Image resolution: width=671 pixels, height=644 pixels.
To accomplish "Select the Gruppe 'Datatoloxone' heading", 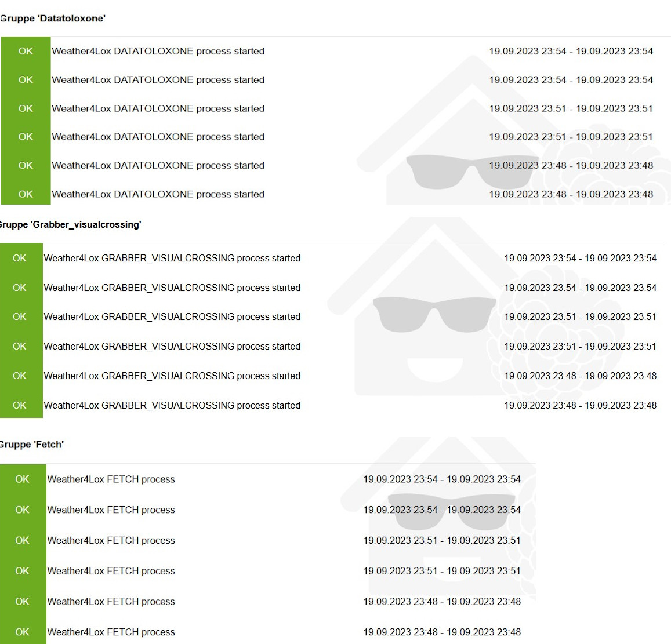I will tap(53, 19).
